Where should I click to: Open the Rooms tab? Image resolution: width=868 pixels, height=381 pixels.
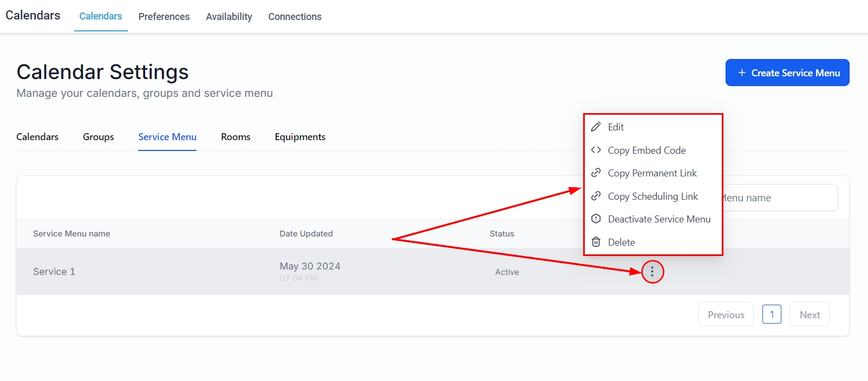(x=236, y=137)
